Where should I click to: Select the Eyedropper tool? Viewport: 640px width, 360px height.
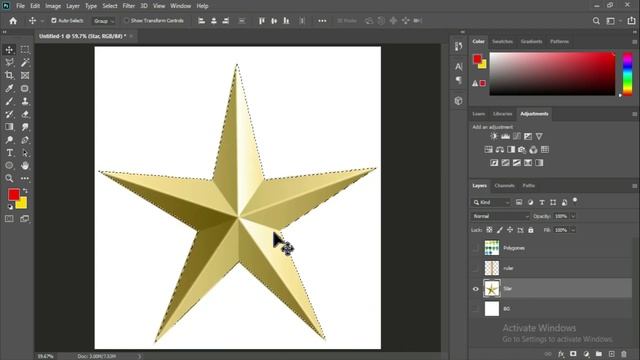point(9,88)
